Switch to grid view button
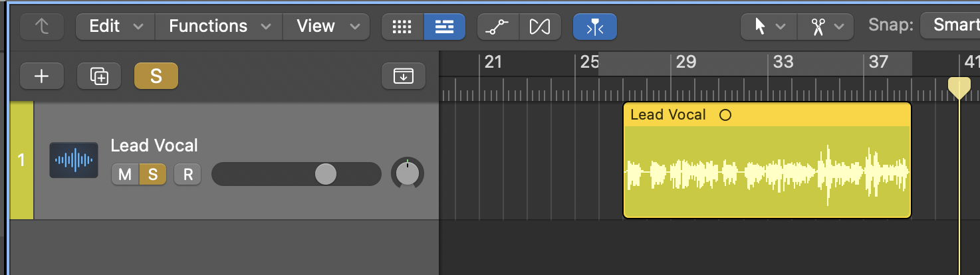Screen dimensions: 980x275 point(402,27)
